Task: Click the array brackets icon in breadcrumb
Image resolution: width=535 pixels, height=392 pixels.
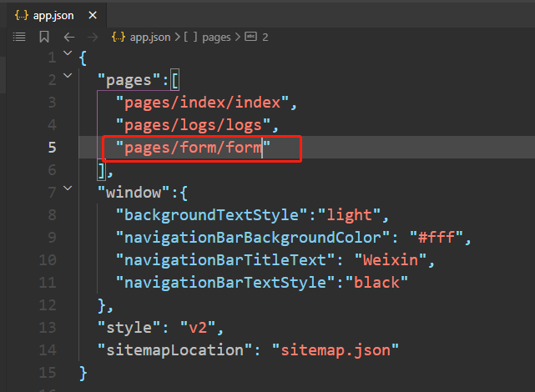Action: coord(191,37)
